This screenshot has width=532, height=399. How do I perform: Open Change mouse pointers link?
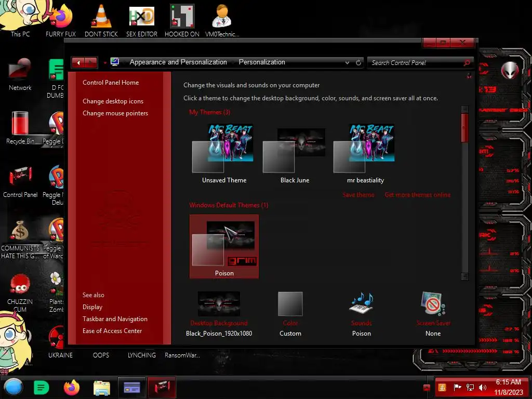pos(115,113)
